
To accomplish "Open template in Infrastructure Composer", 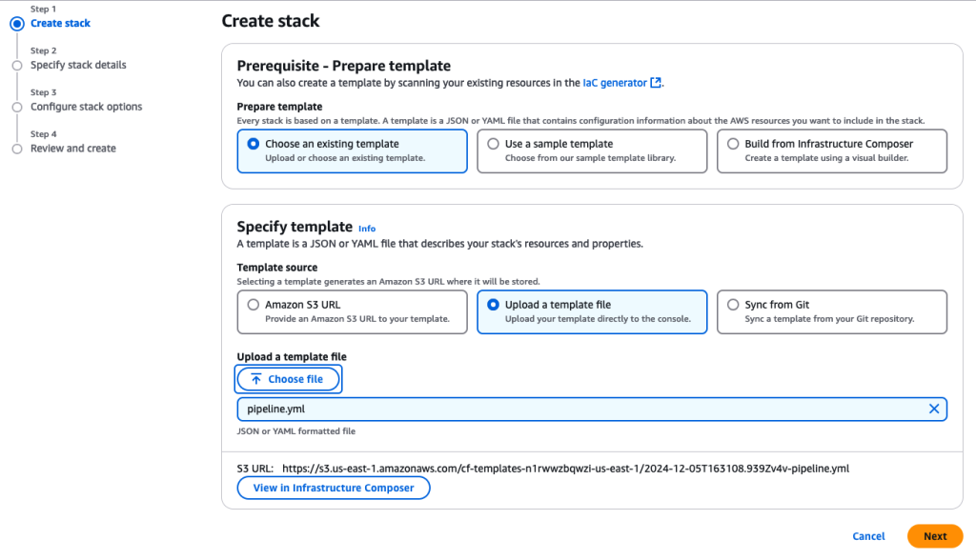I will 334,488.
